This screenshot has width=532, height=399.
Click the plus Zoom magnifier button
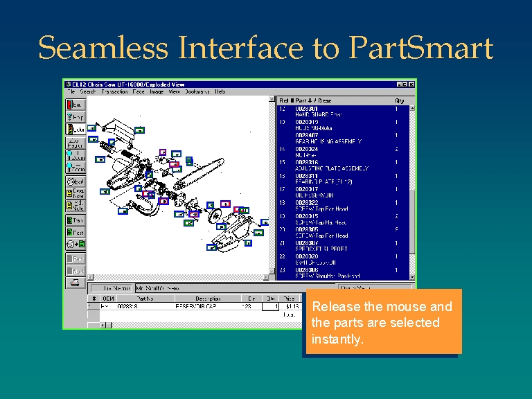coord(76,155)
